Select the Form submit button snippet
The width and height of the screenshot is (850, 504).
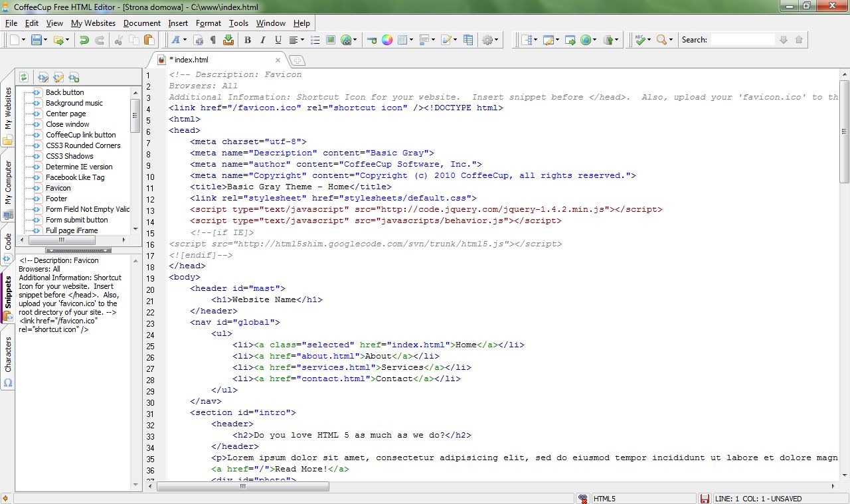(76, 220)
